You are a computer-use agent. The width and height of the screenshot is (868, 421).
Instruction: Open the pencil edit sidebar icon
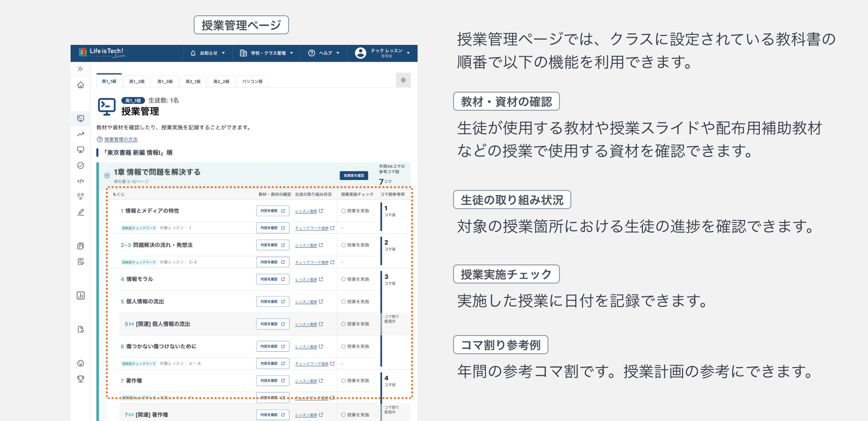[x=81, y=212]
